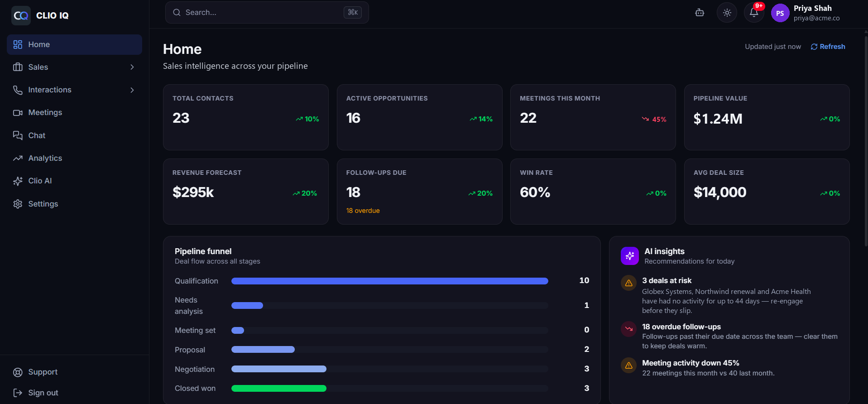Click the Qualification funnel bar

[x=389, y=281]
